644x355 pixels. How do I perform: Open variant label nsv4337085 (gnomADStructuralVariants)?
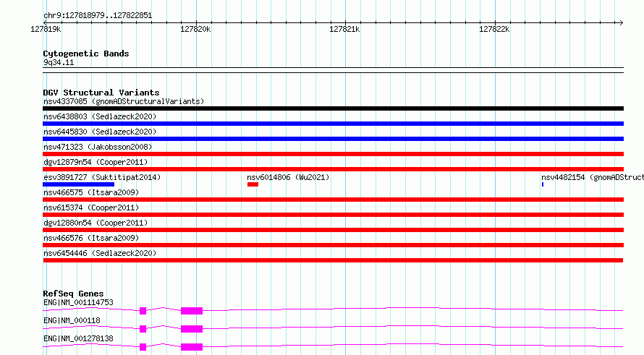(124, 101)
